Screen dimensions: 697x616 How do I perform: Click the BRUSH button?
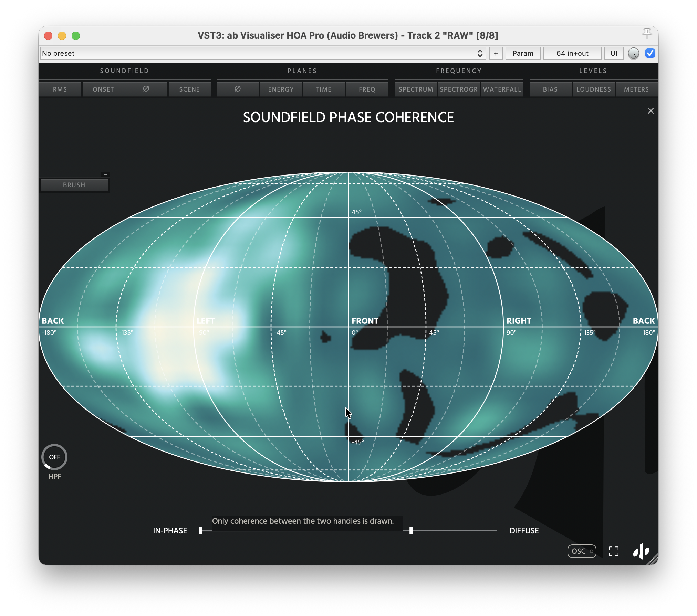tap(74, 185)
